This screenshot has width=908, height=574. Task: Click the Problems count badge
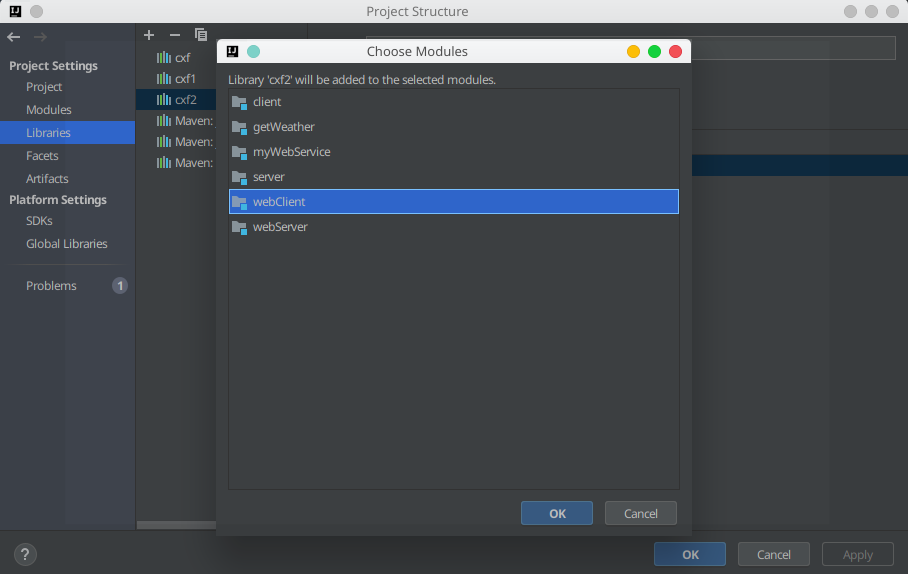coord(120,286)
